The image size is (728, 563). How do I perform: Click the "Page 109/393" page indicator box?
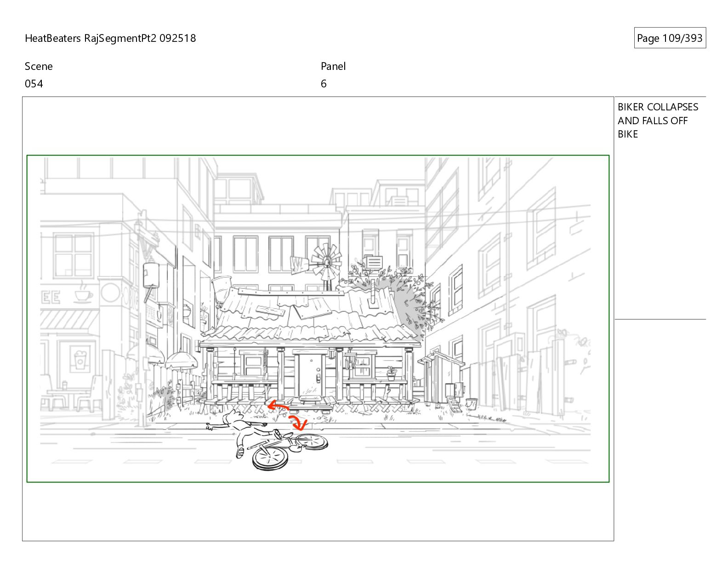(x=670, y=38)
